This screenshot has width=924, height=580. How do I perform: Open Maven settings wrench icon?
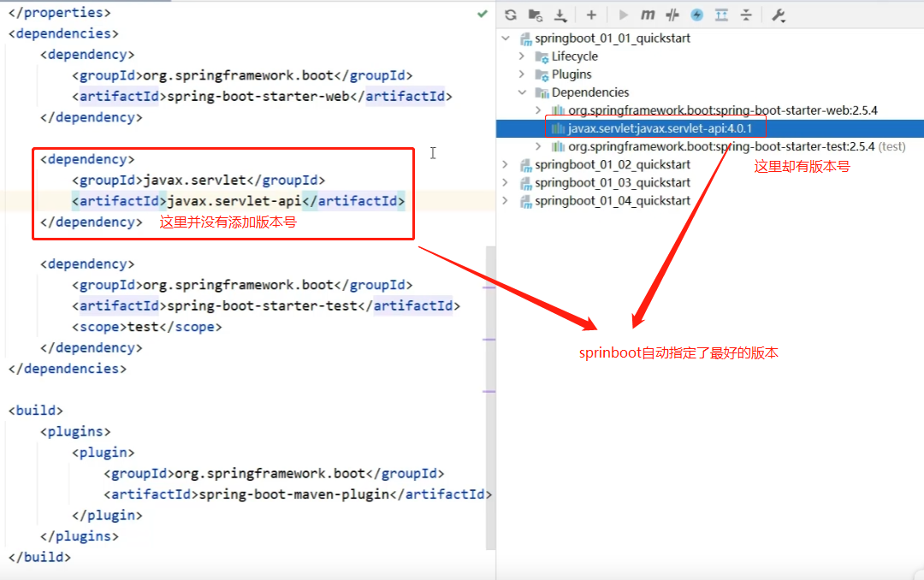[x=779, y=15]
